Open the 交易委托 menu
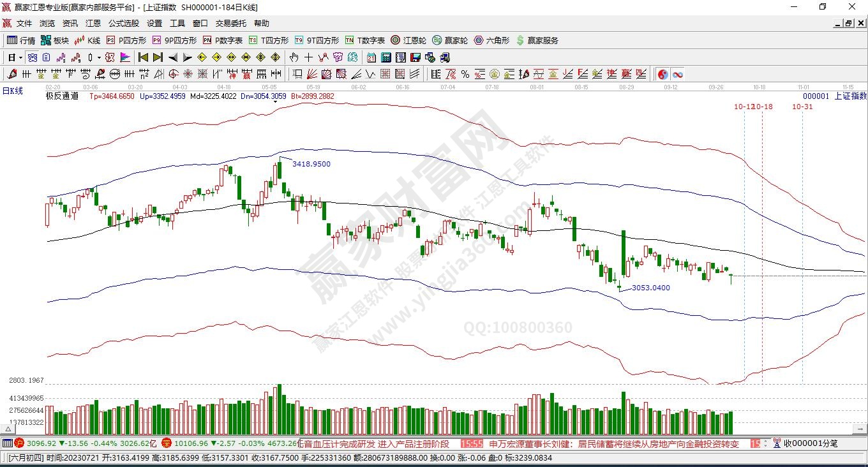The image size is (868, 467). 230,24
